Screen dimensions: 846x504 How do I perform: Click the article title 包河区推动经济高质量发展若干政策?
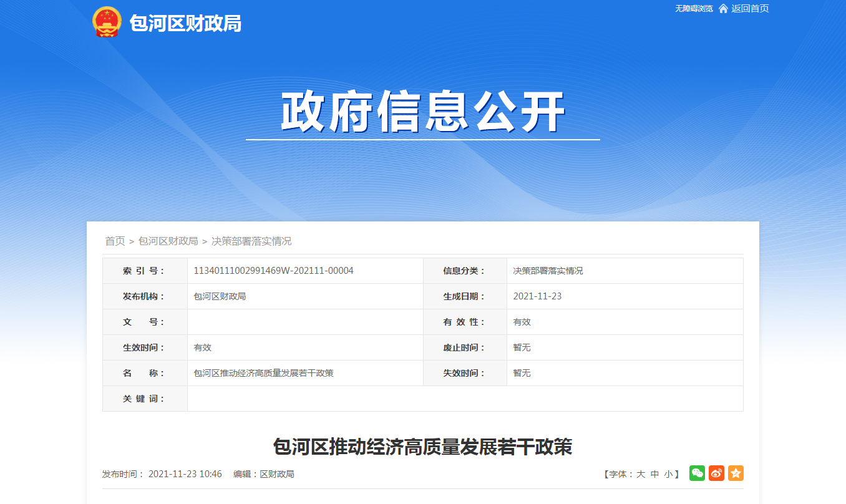pyautogui.click(x=423, y=447)
